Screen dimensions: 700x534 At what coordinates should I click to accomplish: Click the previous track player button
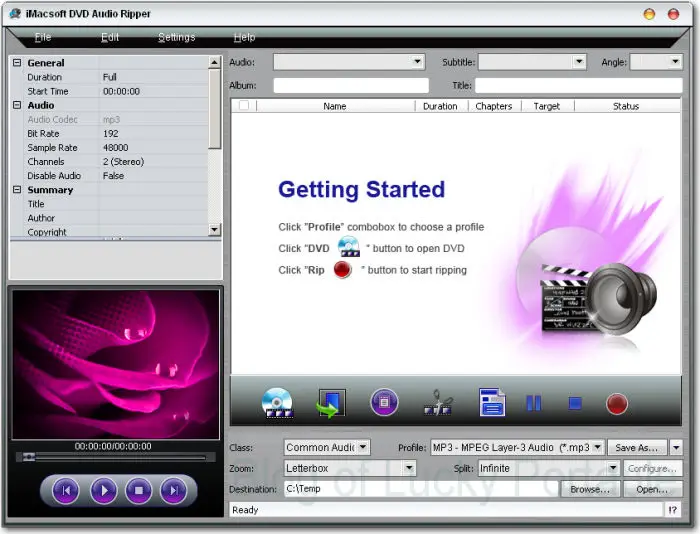66,490
